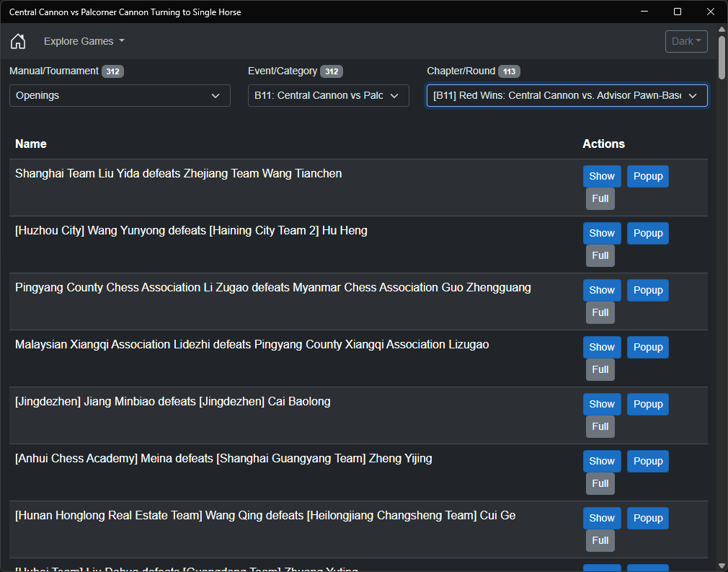Click the Event/Category count badge 312
This screenshot has height=572, width=728.
pyautogui.click(x=332, y=71)
